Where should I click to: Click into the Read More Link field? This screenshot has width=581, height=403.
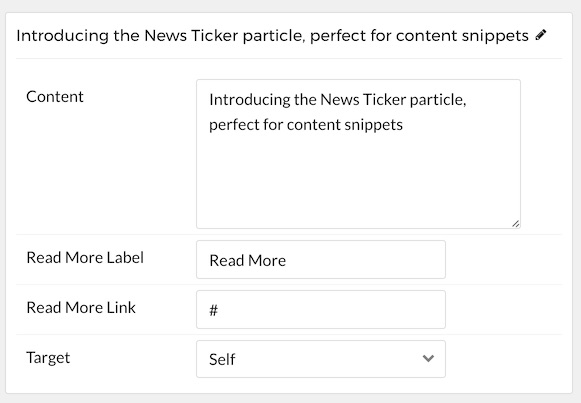pyautogui.click(x=321, y=309)
